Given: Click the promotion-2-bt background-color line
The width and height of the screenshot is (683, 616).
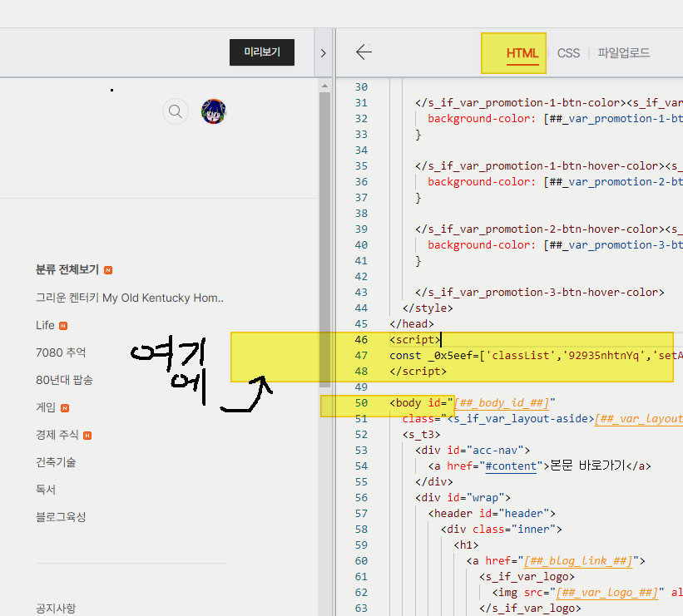Looking at the screenshot, I should pos(555,182).
